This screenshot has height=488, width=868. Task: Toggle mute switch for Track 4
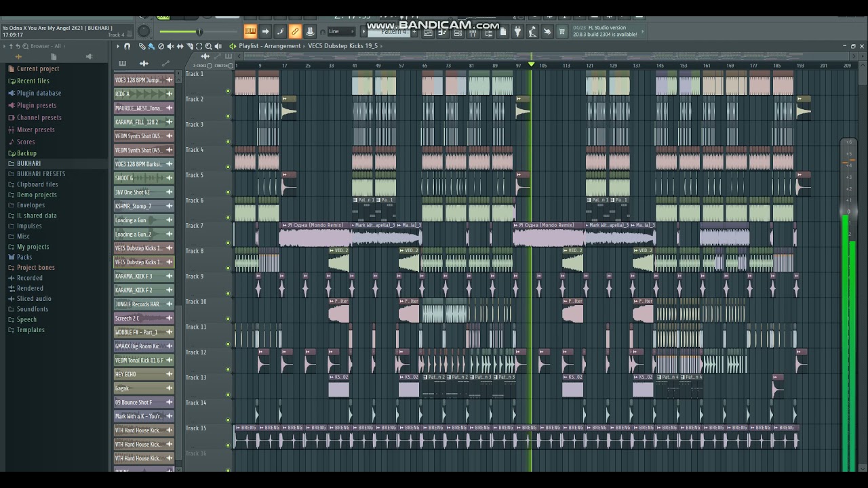pyautogui.click(x=228, y=167)
